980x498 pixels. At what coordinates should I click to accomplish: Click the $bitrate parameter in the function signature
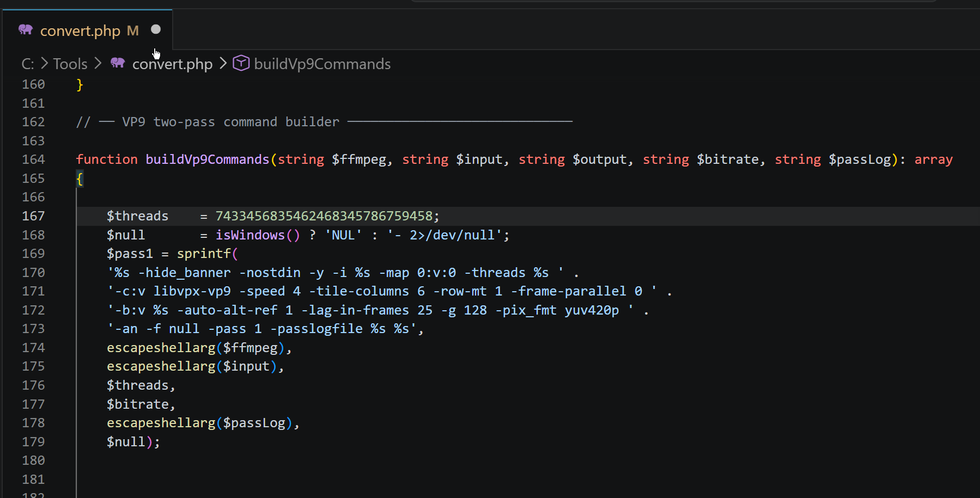(x=728, y=159)
